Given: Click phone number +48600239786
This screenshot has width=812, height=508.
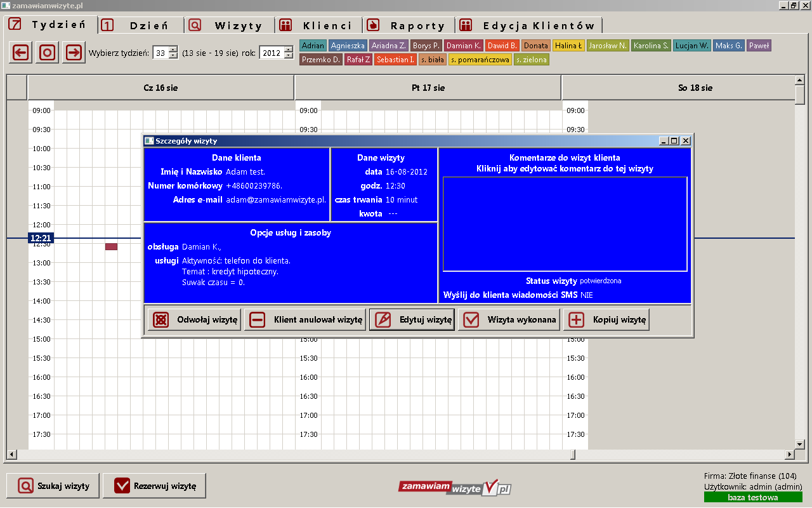Looking at the screenshot, I should click(254, 185).
